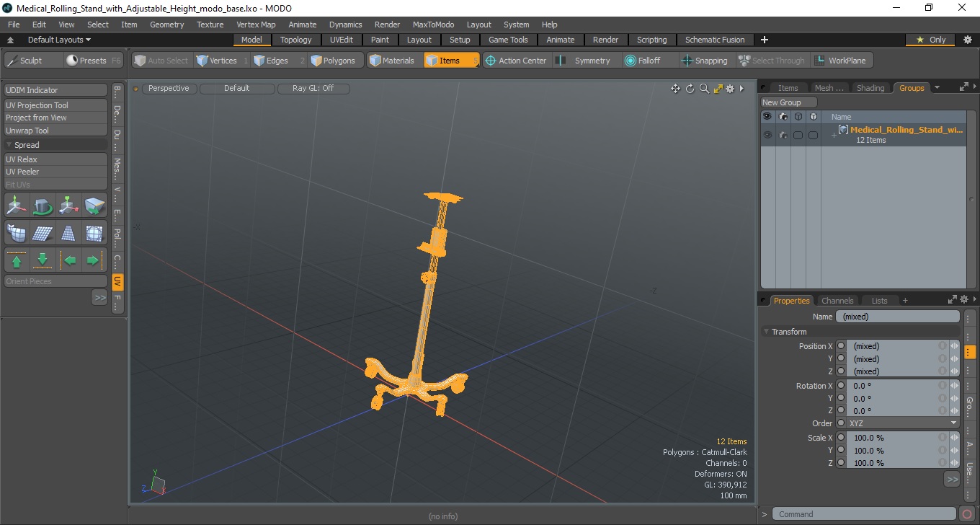The height and width of the screenshot is (525, 980).
Task: Align UVs to top with up arrow icon
Action: pos(17,260)
